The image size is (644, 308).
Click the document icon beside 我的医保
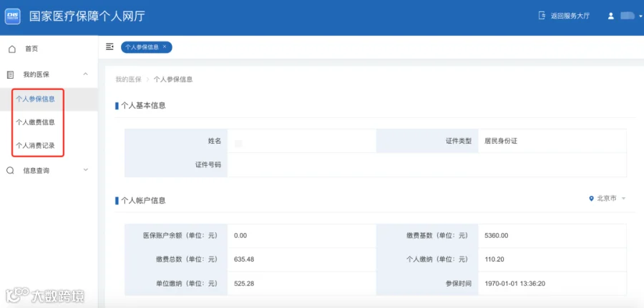[x=11, y=74]
